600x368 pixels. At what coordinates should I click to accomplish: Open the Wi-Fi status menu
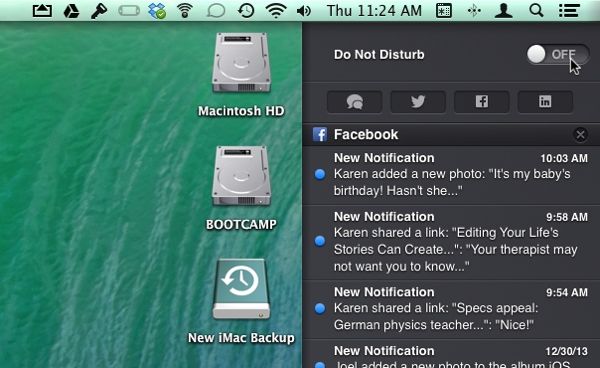(x=276, y=11)
